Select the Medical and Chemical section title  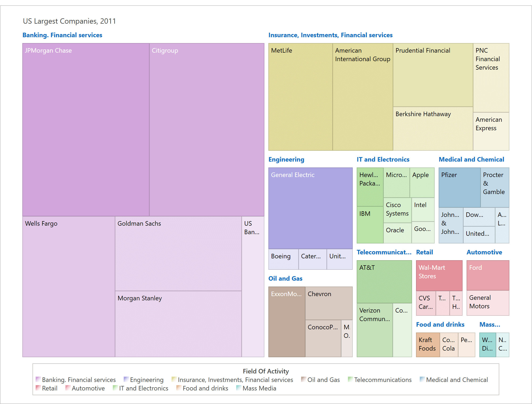pyautogui.click(x=472, y=159)
